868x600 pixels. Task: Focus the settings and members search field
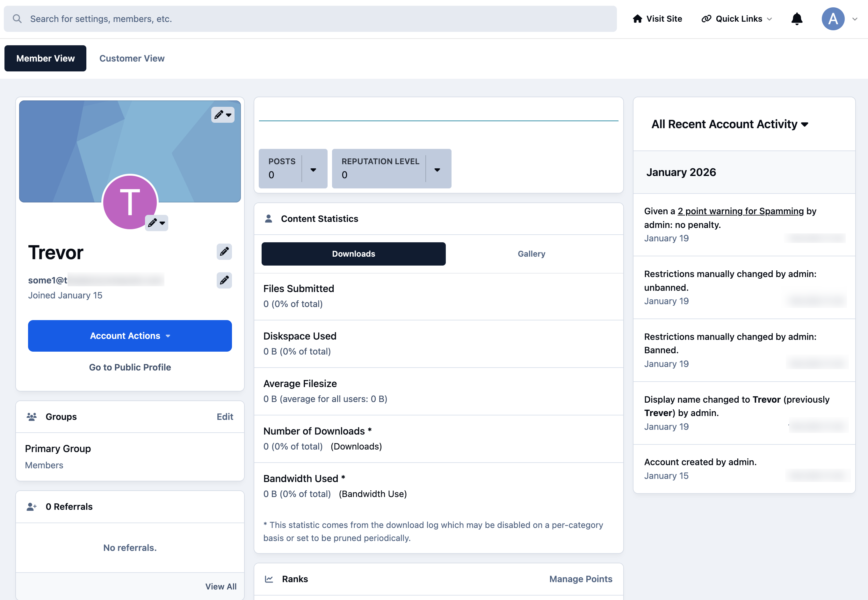(x=310, y=19)
